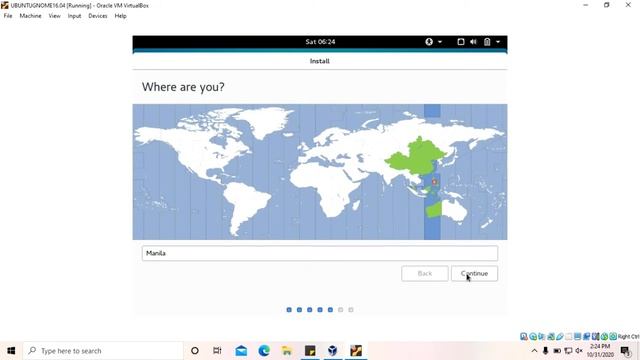
Task: Click the muted speaker icon in Windows tray
Action: click(x=579, y=351)
